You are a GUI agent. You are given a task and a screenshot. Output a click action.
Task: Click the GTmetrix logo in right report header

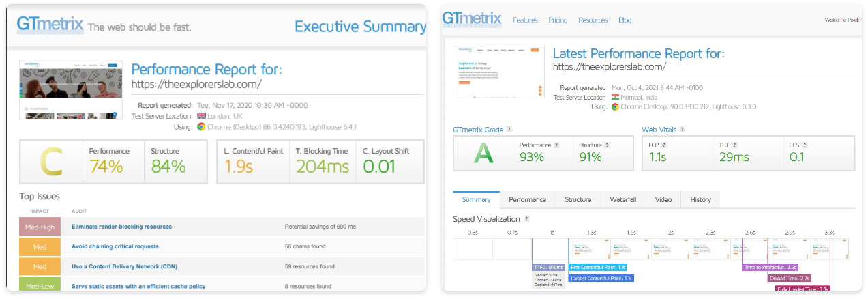pyautogui.click(x=471, y=18)
